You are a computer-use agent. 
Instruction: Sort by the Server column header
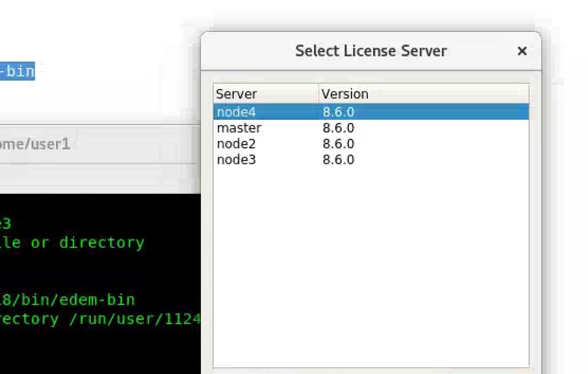pos(237,94)
